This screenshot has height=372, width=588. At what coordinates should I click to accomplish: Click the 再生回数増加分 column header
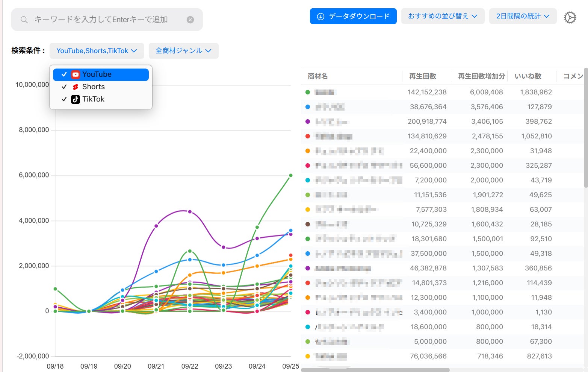coord(481,76)
